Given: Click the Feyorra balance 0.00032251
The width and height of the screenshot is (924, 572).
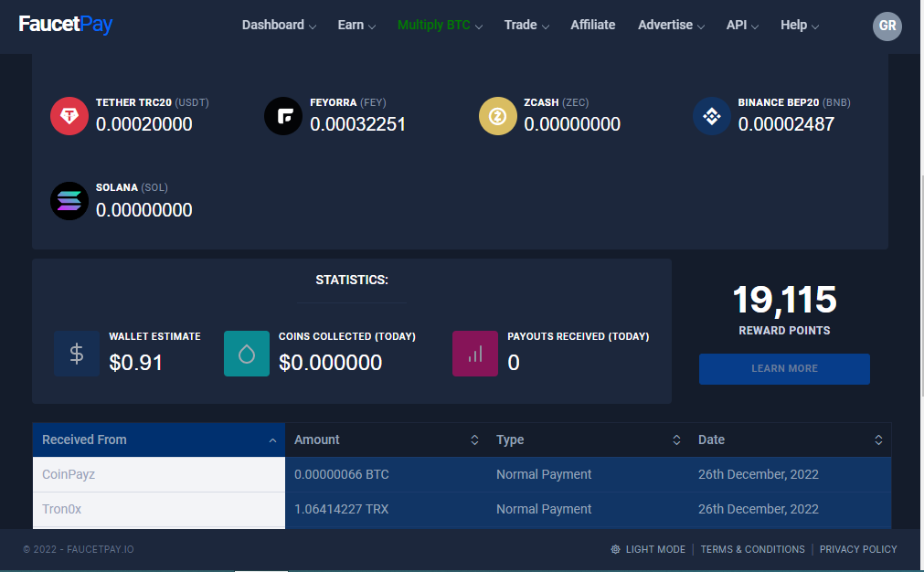Looking at the screenshot, I should tap(357, 125).
